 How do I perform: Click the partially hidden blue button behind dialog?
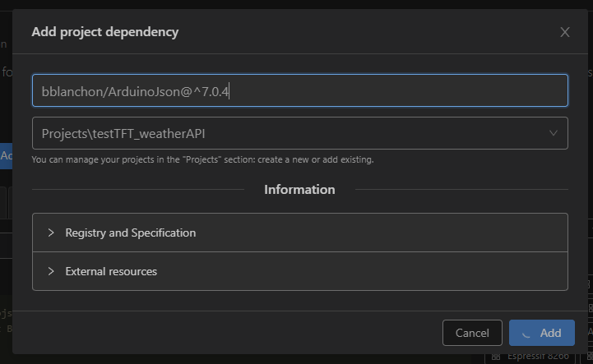[6, 156]
